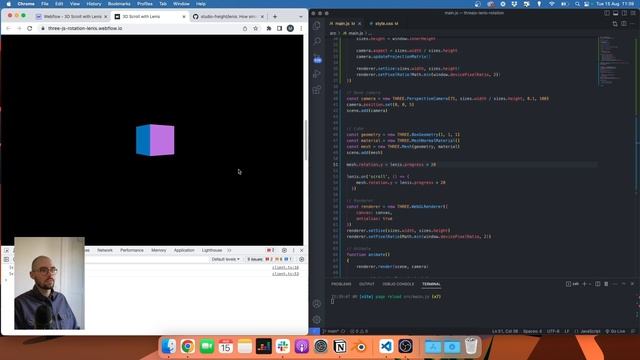Open the issues counter in console toolbar
640x360 pixels.
click(269, 259)
